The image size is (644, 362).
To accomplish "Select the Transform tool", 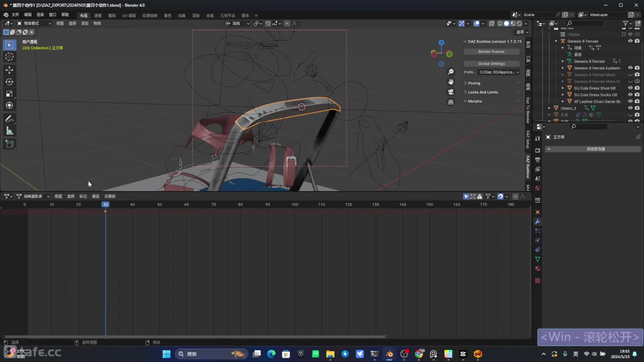I will tap(9, 106).
